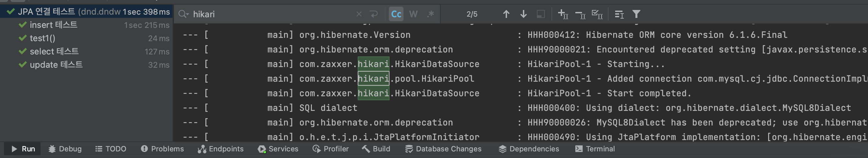868x158 pixels.
Task: Add selection for next occurrence
Action: point(563,14)
